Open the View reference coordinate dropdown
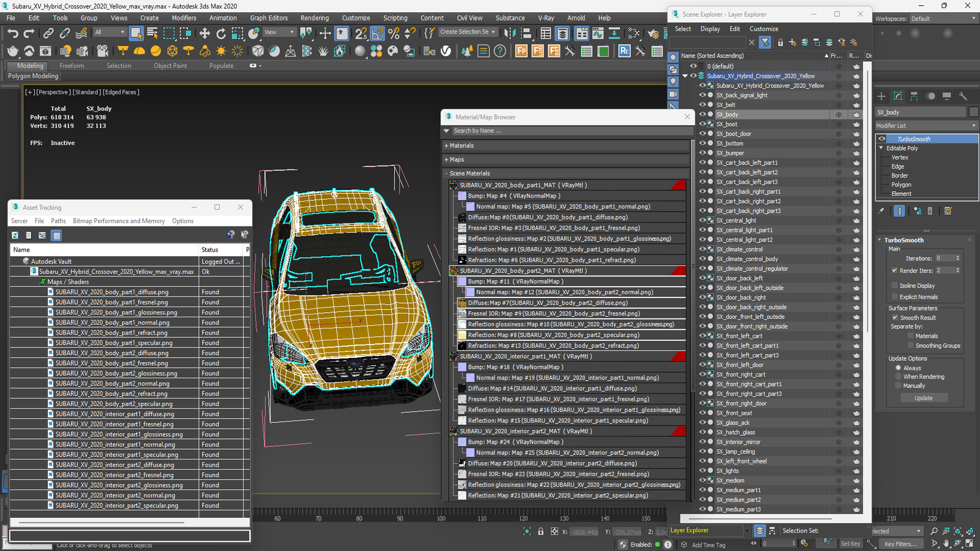 [279, 32]
